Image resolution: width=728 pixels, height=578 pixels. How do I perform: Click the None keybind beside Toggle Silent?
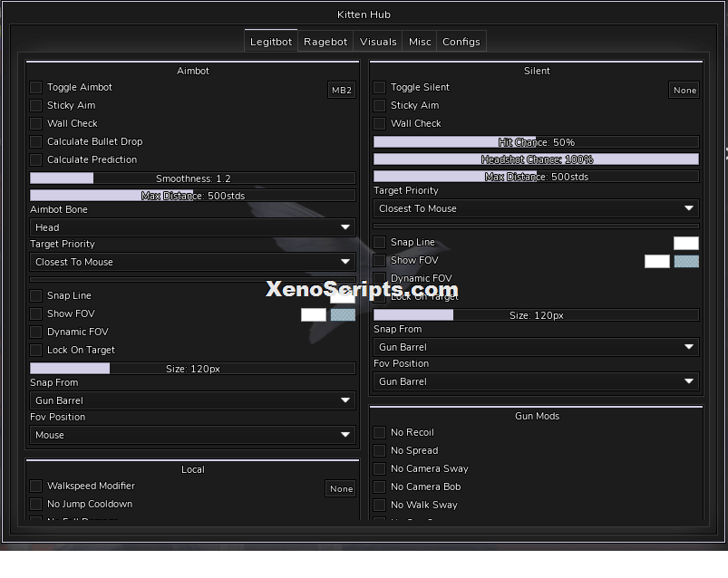(x=684, y=90)
